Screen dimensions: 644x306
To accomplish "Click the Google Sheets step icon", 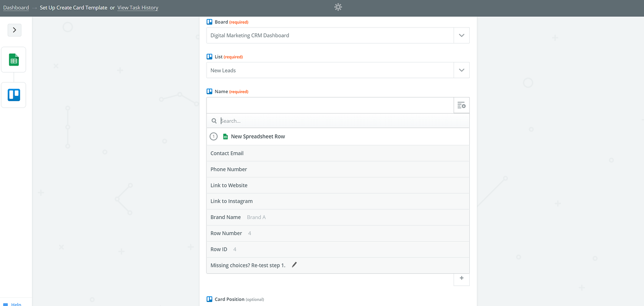I will (14, 60).
